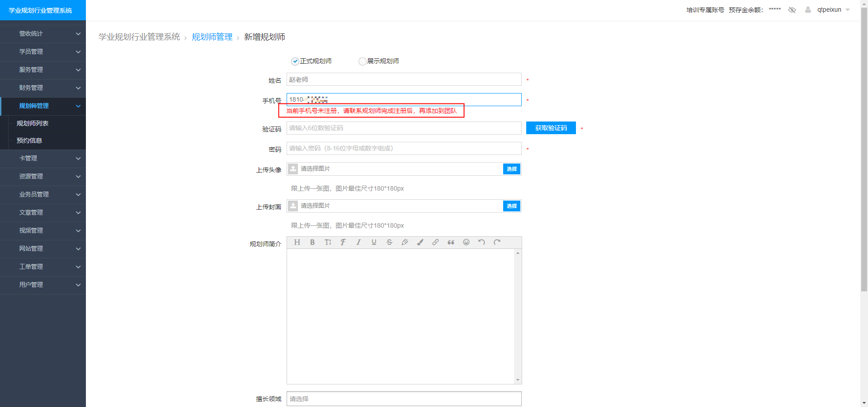868x407 pixels.
Task: Toggle visibility of 预存金余额 with the eye icon
Action: click(x=792, y=9)
